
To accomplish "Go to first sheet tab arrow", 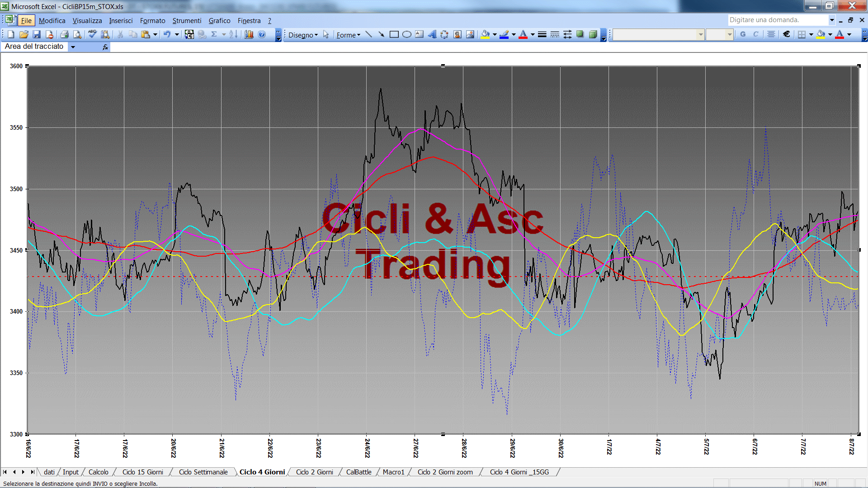I will coord(5,472).
